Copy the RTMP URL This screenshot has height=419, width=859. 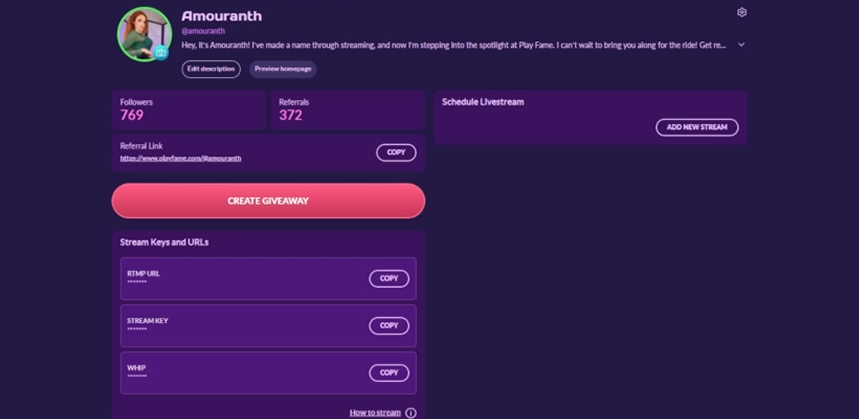pos(389,278)
